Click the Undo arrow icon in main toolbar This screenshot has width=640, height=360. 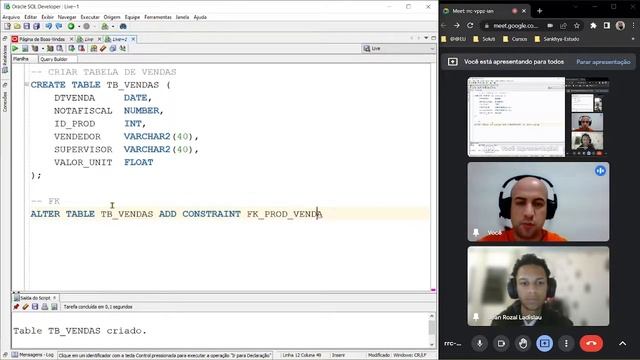[49, 27]
